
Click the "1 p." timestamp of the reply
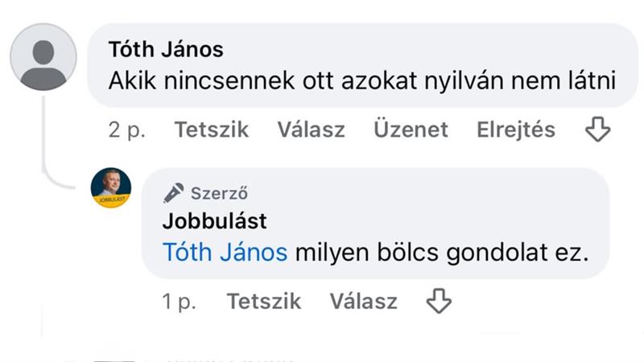coord(179,302)
